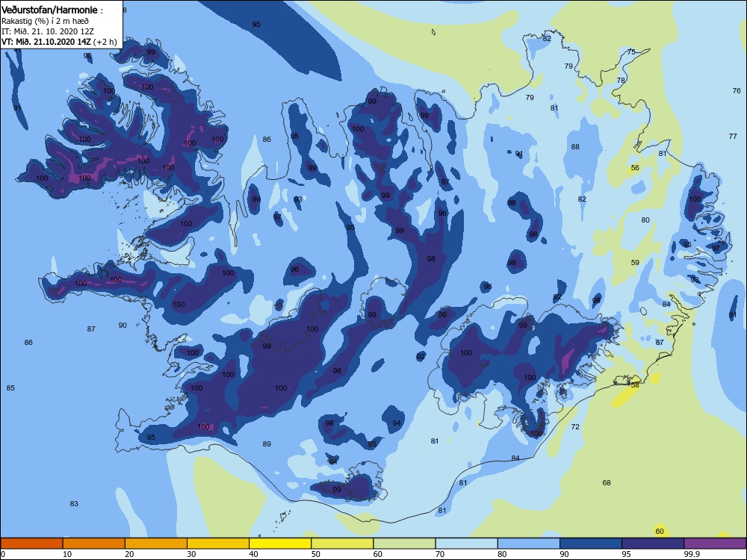Select the value 58 on the southeast coast

(635, 385)
